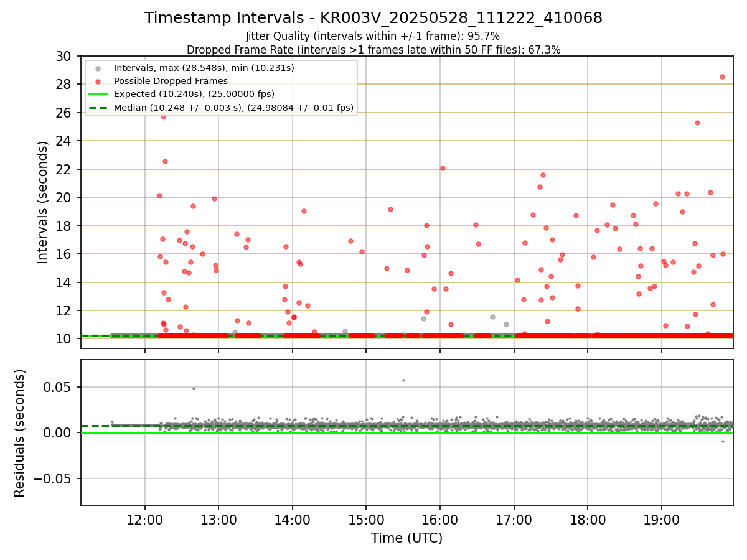
Task: Click the residual outlier near 0.057 around 15:30
Action: (403, 380)
